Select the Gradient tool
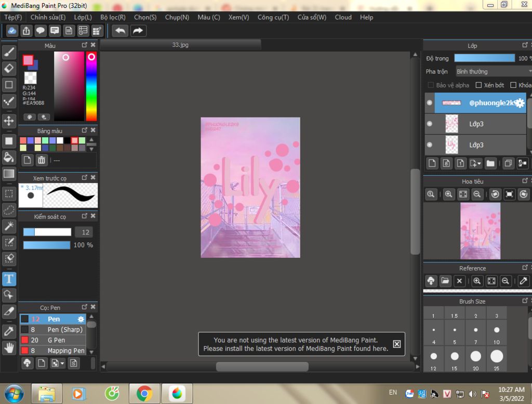The image size is (532, 404). (x=9, y=174)
